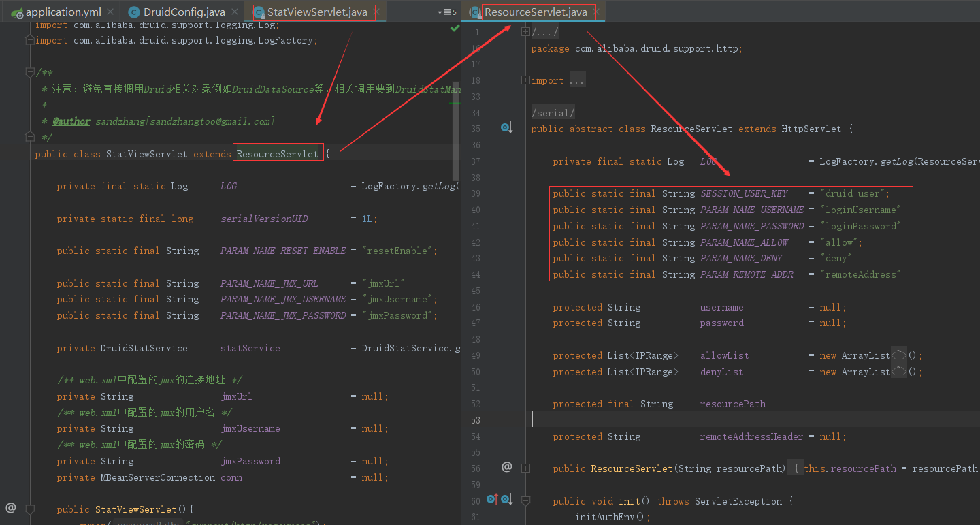The image size is (980, 525).
Task: Click the @ gutter icon beside StatViewServlet constructor
Action: [10, 508]
